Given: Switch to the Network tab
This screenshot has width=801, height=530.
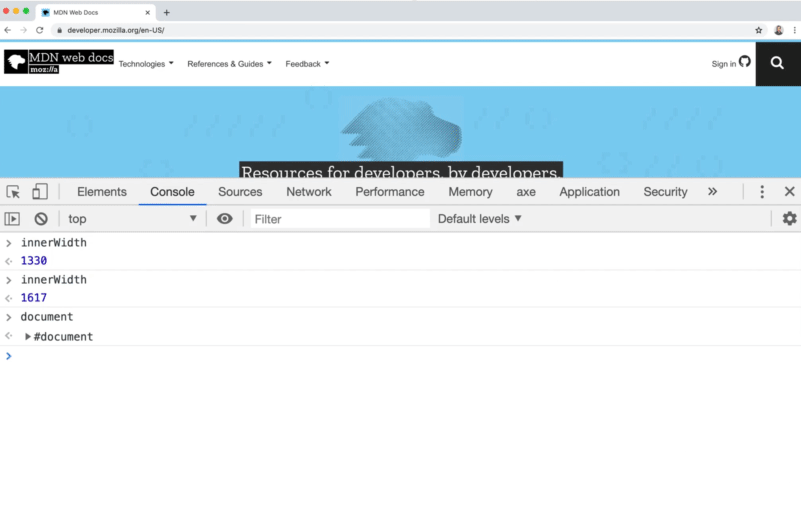Looking at the screenshot, I should coord(308,192).
